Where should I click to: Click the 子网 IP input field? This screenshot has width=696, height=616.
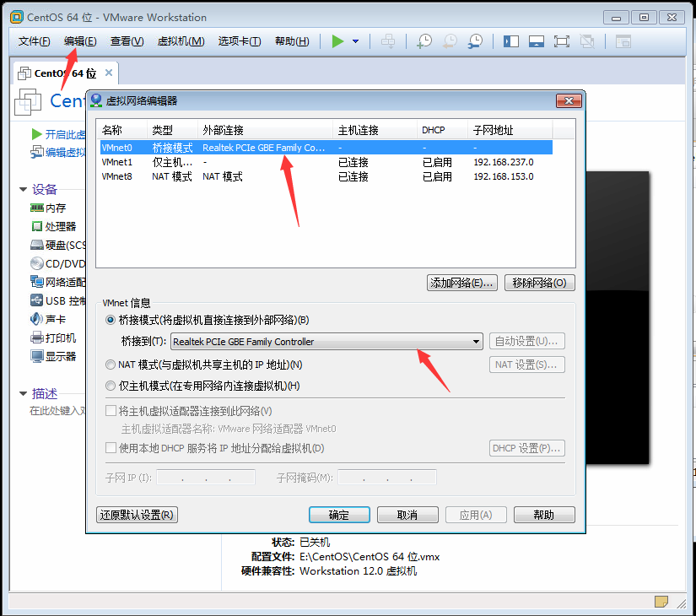(206, 478)
